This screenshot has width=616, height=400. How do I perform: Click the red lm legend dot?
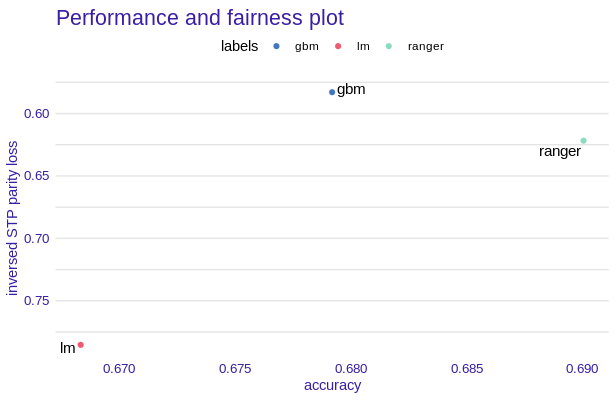338,46
